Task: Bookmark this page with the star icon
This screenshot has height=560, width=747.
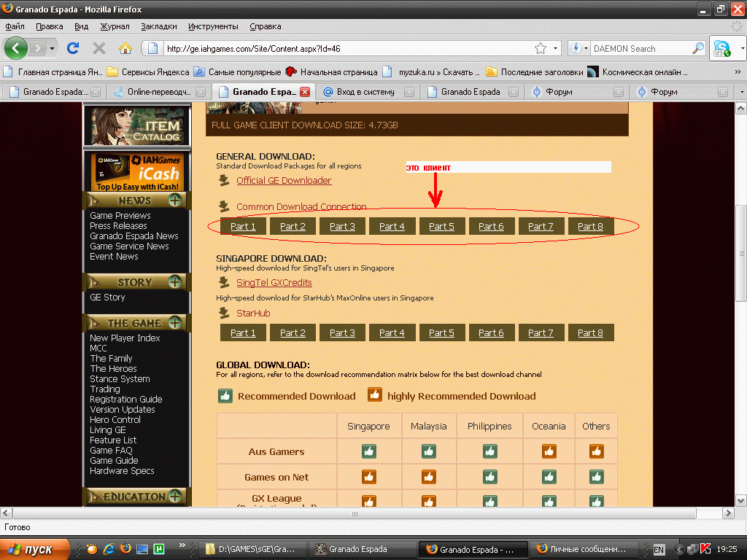Action: [x=541, y=48]
